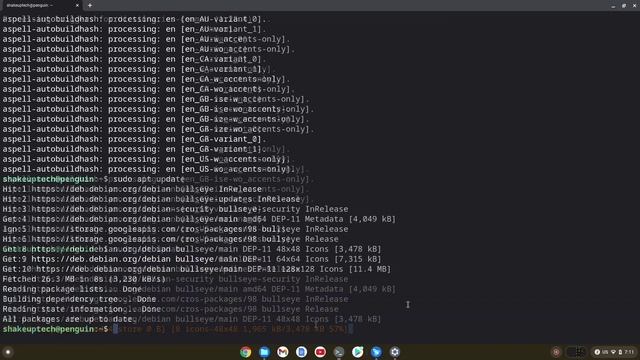640x360 pixels.
Task: Click the en_GB-ise-w_accents-only aspell line
Action: coord(156,99)
